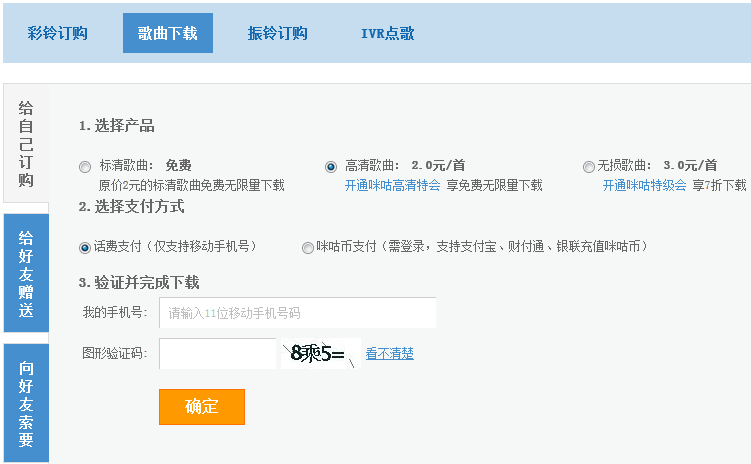Select 无损歌曲 3.0元 radio option
The width and height of the screenshot is (751, 464).
click(x=588, y=167)
